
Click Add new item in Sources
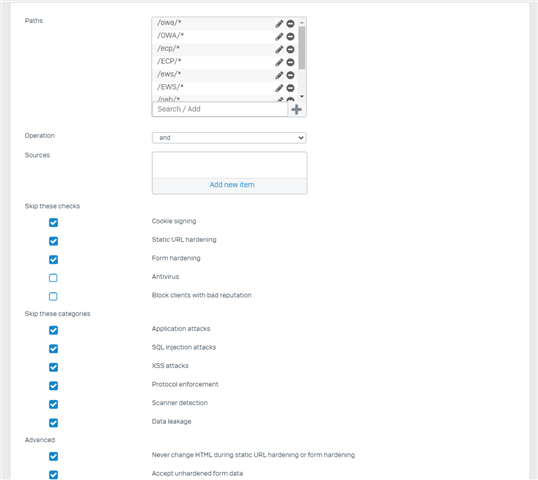(x=232, y=185)
